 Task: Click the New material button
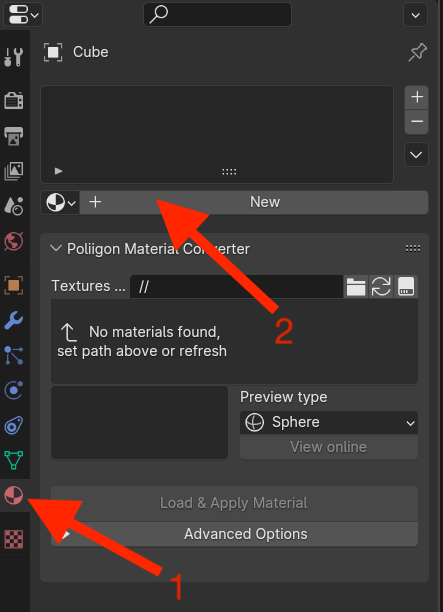coord(254,203)
